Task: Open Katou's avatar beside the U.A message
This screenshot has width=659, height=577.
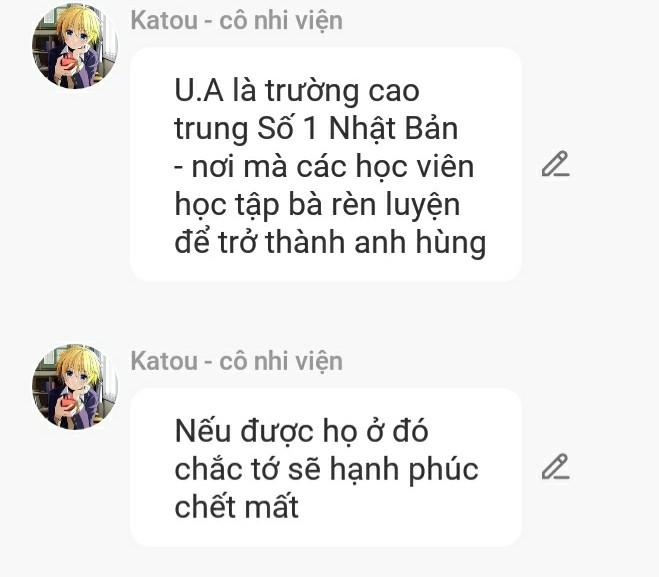Action: (x=75, y=46)
